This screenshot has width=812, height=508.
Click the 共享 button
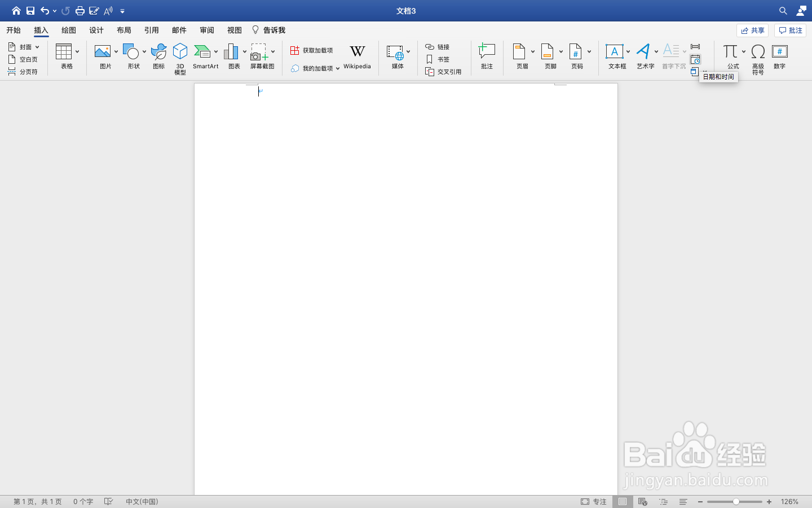(752, 30)
